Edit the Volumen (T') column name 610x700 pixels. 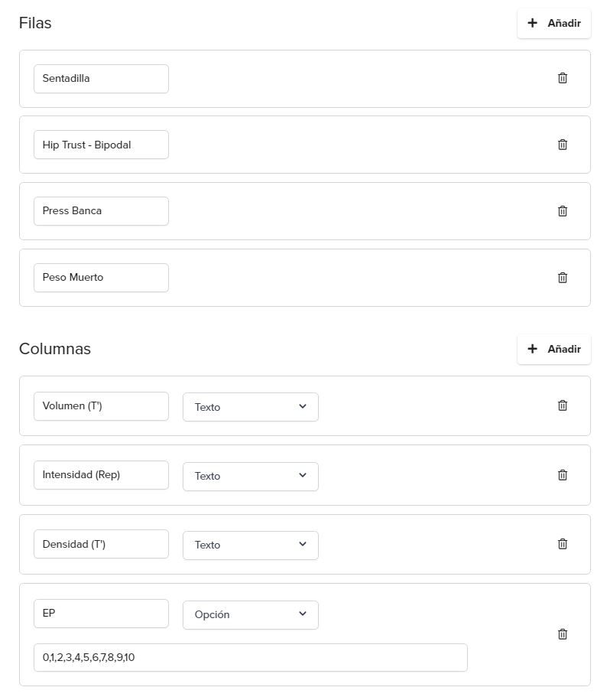[x=101, y=406]
